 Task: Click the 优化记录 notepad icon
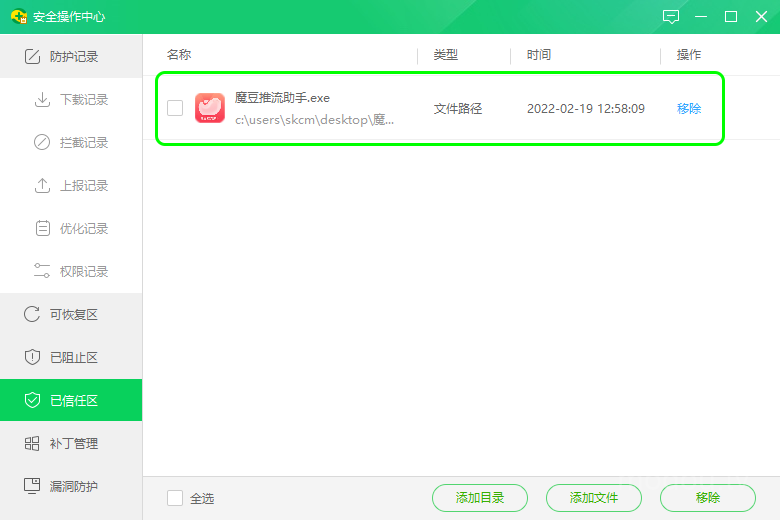click(42, 229)
